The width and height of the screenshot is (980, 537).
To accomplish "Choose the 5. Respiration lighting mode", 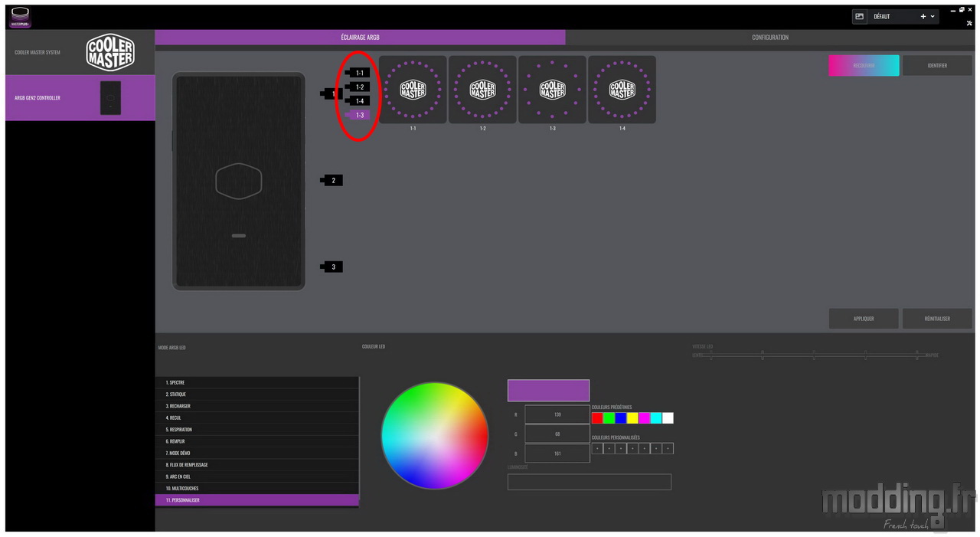I will 257,430.
